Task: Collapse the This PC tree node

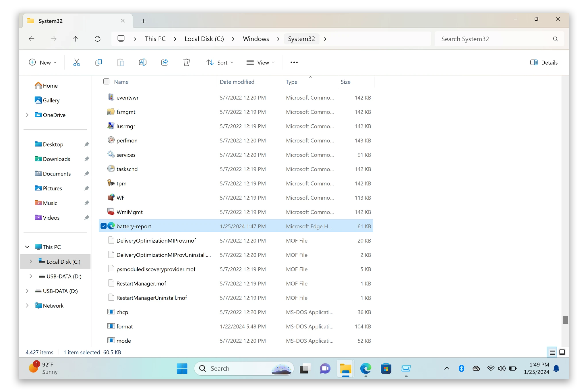Action: coord(27,247)
